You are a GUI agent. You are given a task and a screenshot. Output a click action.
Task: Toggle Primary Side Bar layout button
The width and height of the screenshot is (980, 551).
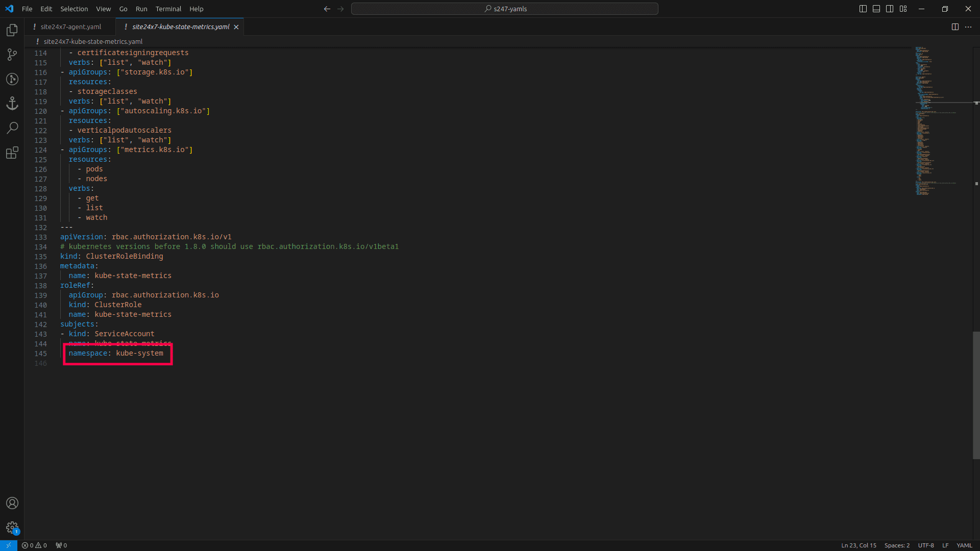click(863, 9)
